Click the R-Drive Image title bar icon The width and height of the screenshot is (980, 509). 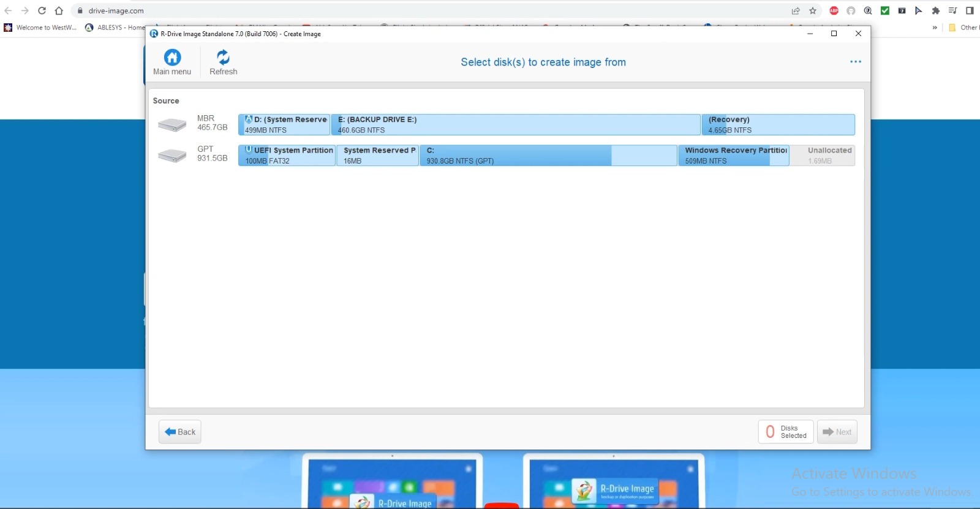(x=154, y=34)
